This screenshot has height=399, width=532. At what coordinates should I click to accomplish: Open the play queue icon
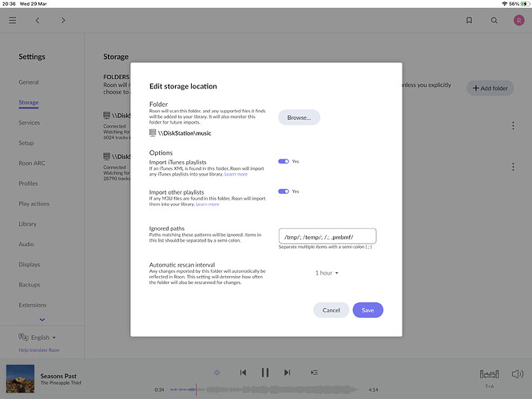(314, 373)
